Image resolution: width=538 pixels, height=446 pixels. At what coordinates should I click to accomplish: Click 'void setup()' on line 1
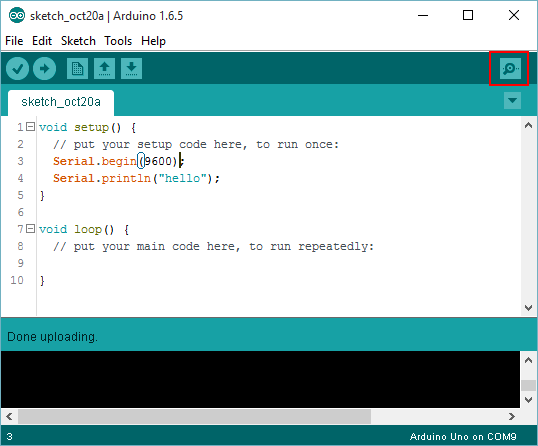coord(80,127)
